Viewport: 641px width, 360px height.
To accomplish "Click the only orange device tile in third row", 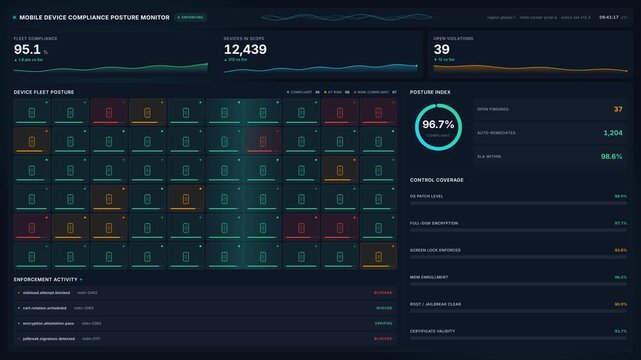I will (x=340, y=170).
